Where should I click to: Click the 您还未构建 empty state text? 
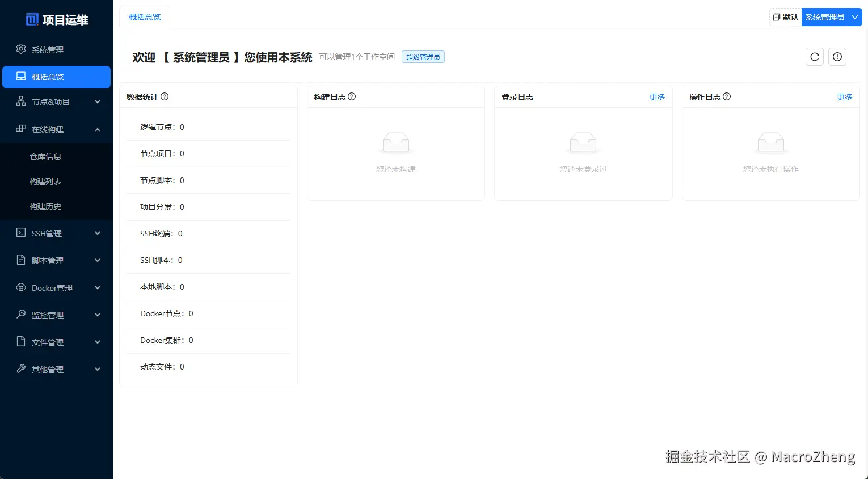point(396,169)
